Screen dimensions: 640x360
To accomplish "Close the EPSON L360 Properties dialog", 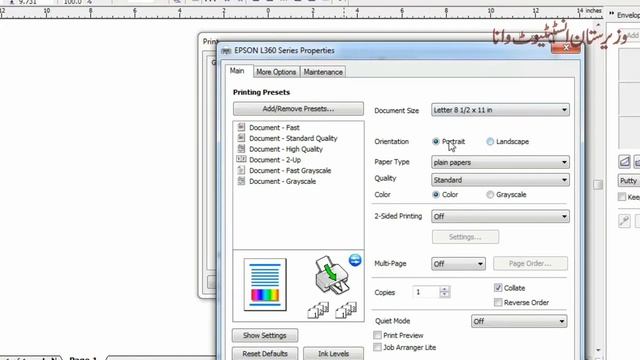I will pyautogui.click(x=566, y=47).
